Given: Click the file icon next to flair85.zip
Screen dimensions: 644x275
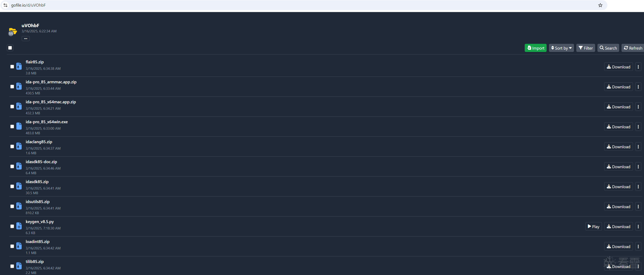Looking at the screenshot, I should pos(19,66).
